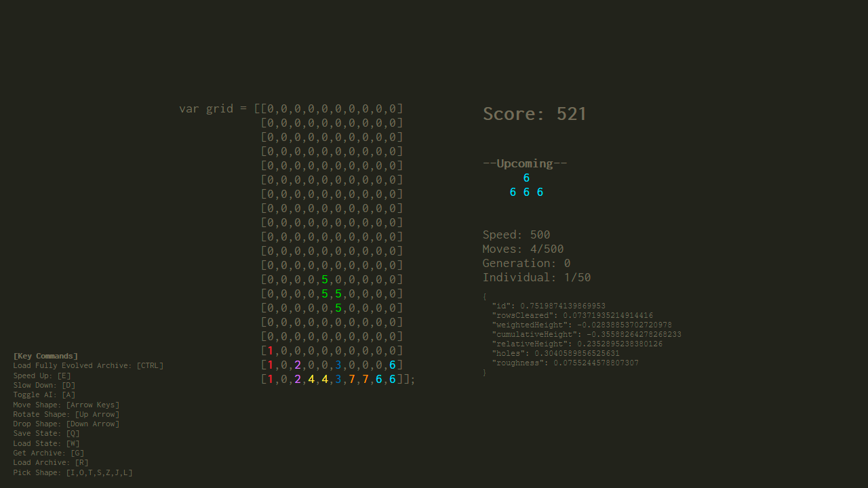868x488 pixels.
Task: Click the Load State: [W] line
Action: (x=46, y=443)
